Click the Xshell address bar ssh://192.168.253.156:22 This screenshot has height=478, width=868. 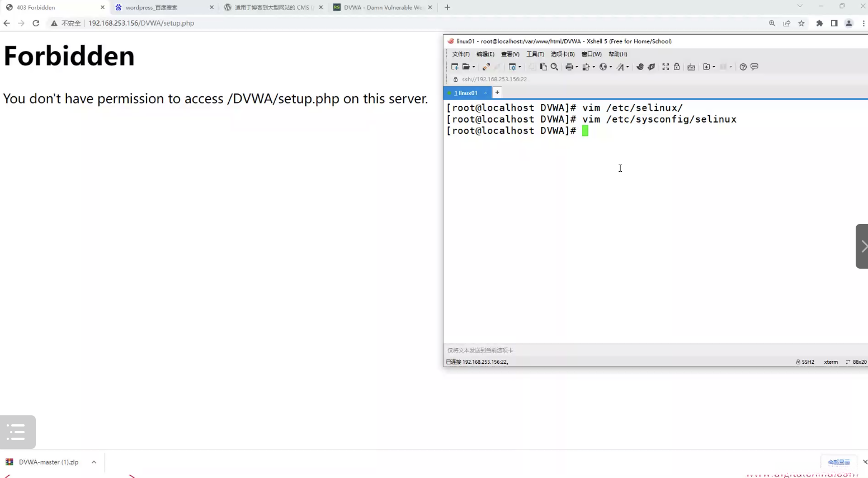494,79
